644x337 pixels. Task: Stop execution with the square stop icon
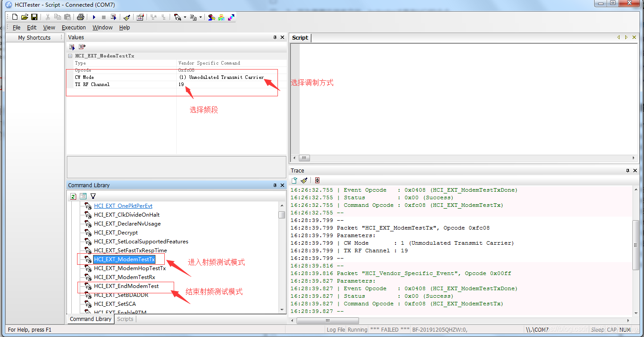pos(104,17)
